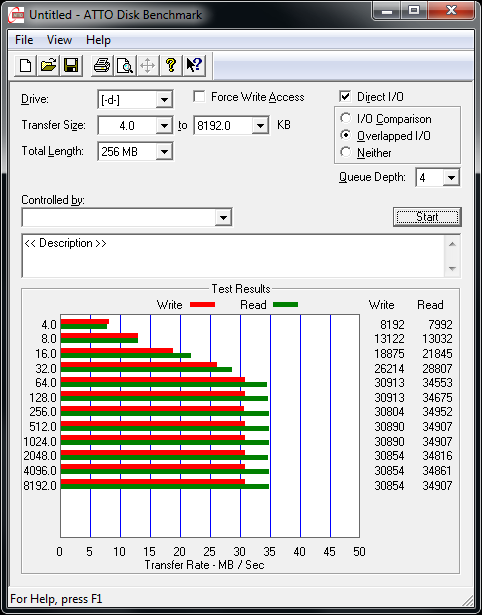The height and width of the screenshot is (615, 482).
Task: Open the Drive selection dropdown
Action: click(x=164, y=100)
